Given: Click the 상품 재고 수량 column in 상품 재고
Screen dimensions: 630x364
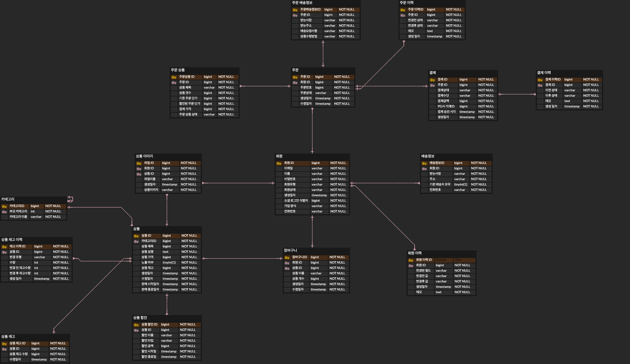Looking at the screenshot, I should pyautogui.click(x=19, y=354).
